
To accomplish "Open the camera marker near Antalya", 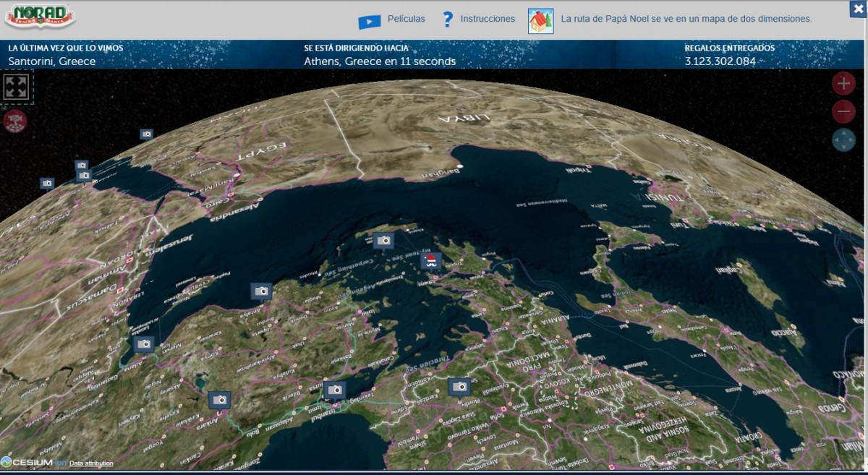I will click(261, 291).
